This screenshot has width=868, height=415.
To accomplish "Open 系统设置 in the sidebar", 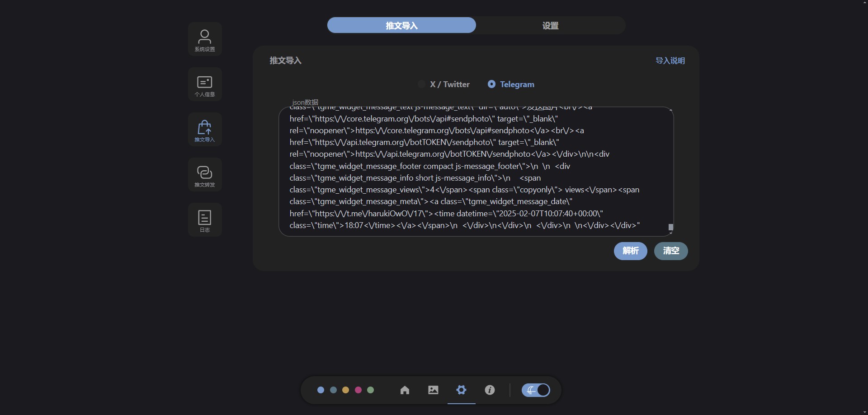I will [x=205, y=40].
